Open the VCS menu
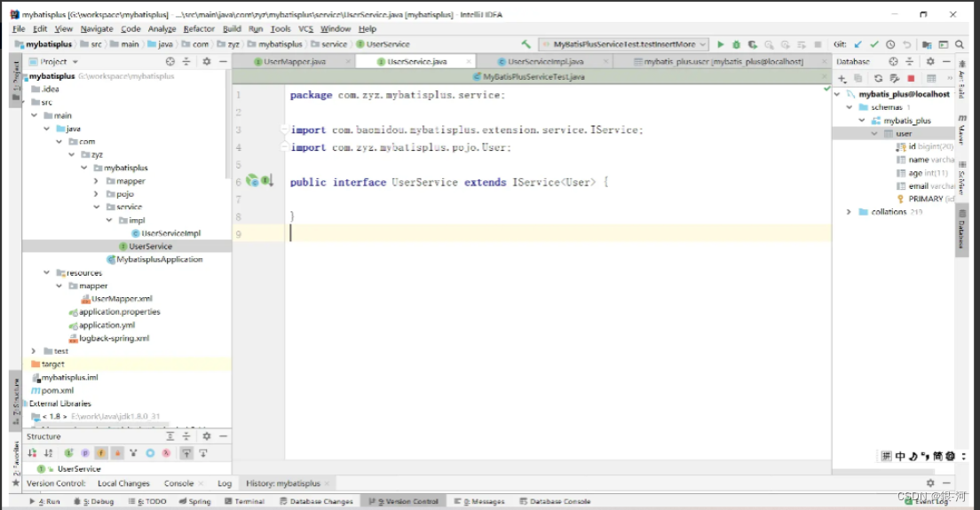Image resolution: width=980 pixels, height=510 pixels. point(305,28)
